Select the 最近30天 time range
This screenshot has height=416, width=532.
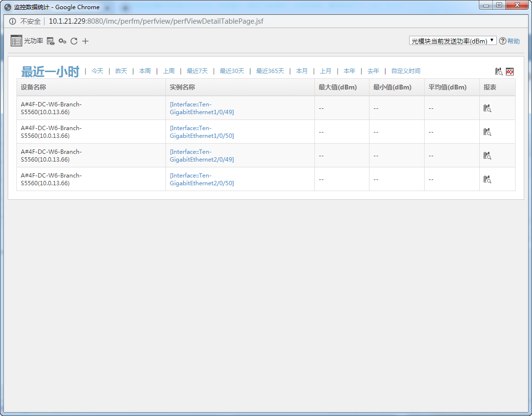coord(232,71)
